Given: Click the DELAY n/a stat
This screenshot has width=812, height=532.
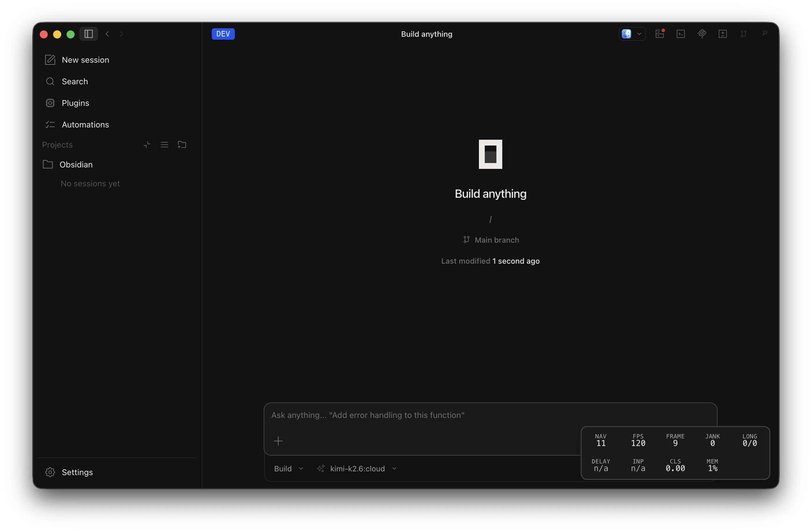Looking at the screenshot, I should click(x=601, y=465).
